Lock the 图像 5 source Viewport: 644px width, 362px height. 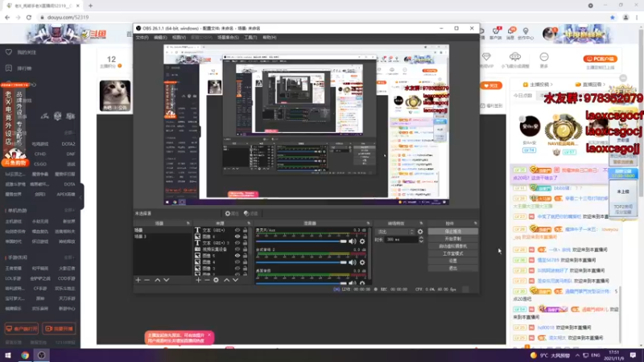[x=246, y=255]
